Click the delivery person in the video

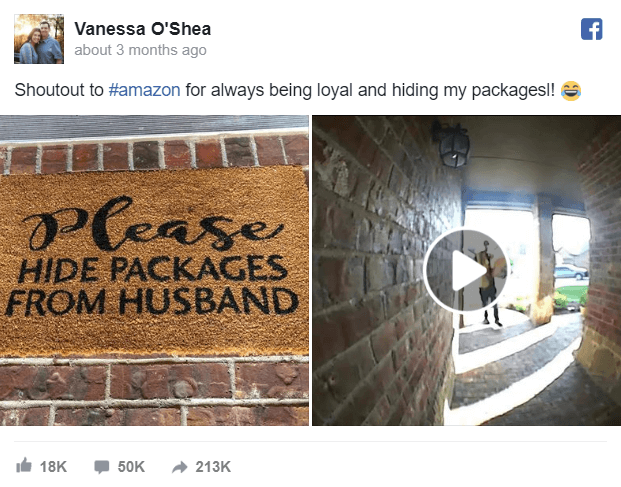[488, 283]
